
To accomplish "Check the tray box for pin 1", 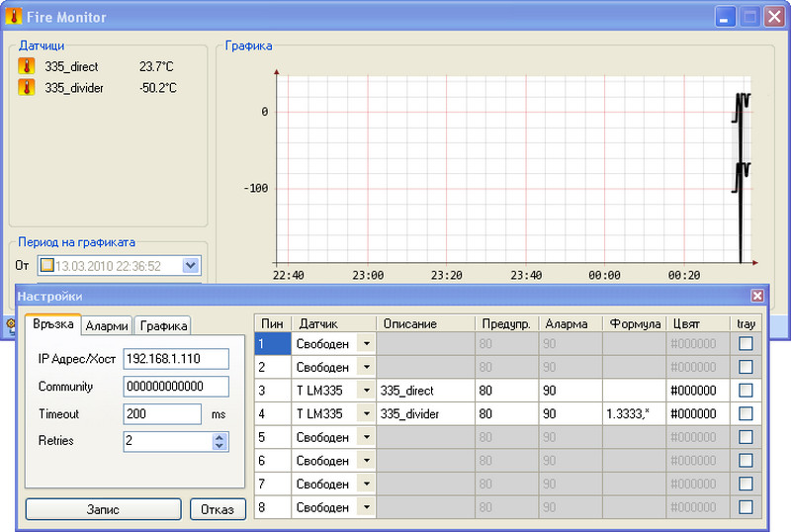I will [x=746, y=343].
